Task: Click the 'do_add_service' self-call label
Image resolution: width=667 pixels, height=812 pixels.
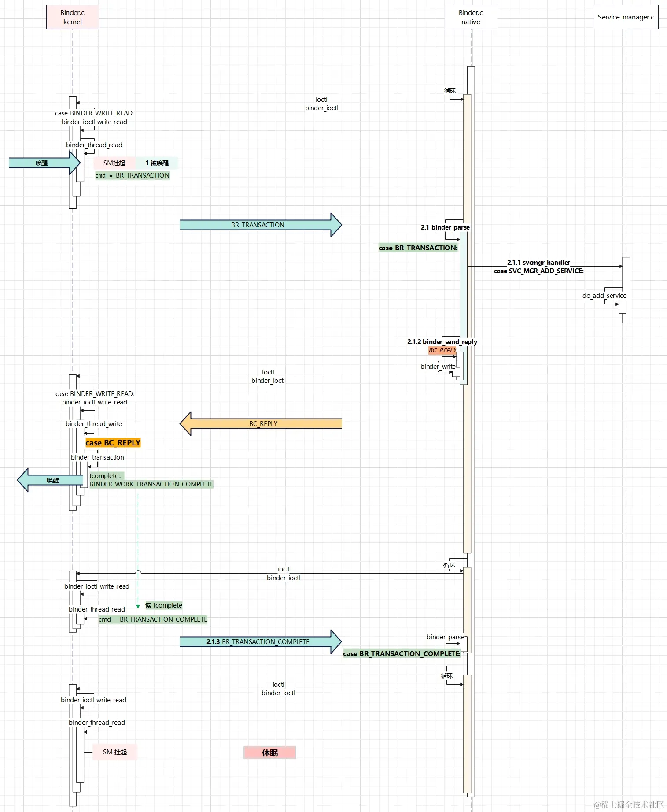Action: coord(604,296)
